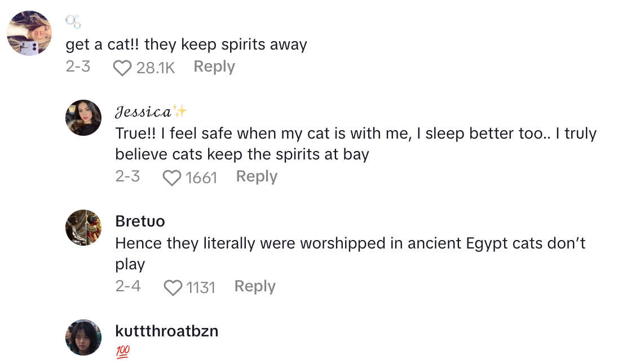Reply to the 'get a cat' comment
Viewport: 618px width, 364px height.
(x=214, y=66)
